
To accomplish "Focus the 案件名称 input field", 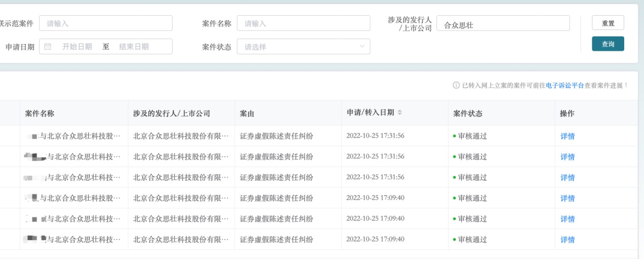I will (303, 23).
